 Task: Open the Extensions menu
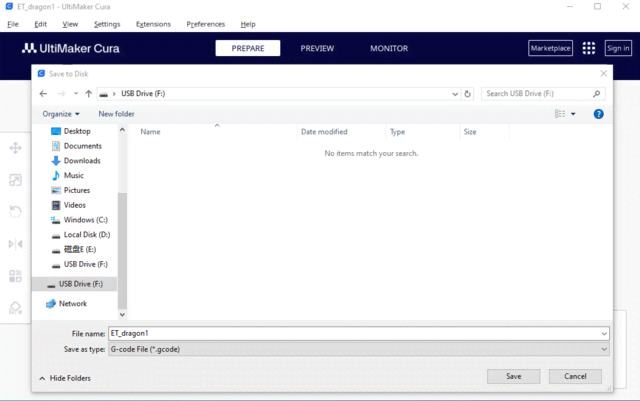(x=153, y=24)
